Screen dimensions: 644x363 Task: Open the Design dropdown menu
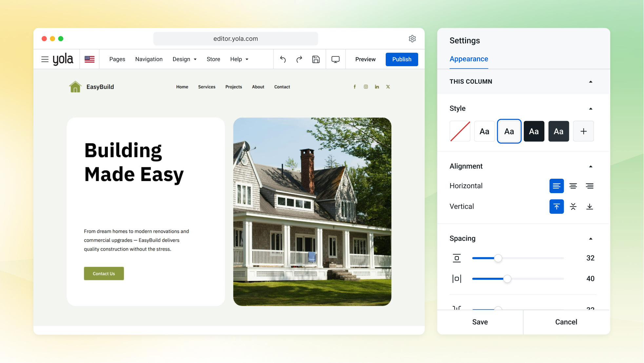coord(185,59)
